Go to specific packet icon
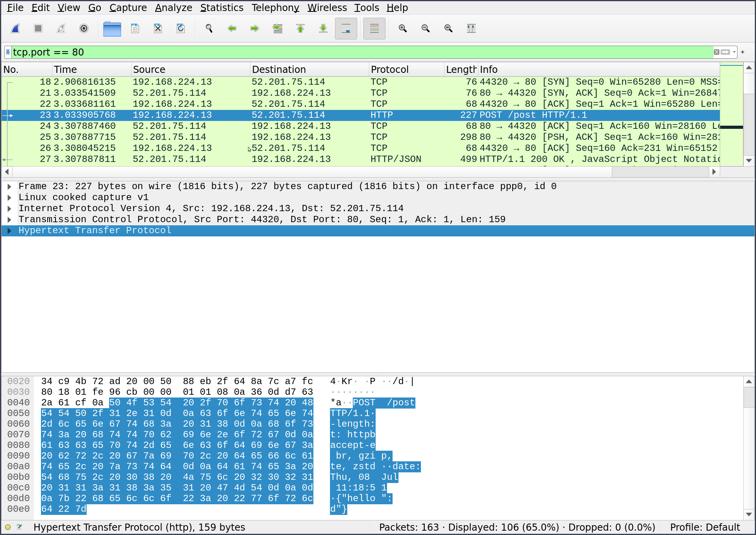The width and height of the screenshot is (756, 535). (278, 28)
